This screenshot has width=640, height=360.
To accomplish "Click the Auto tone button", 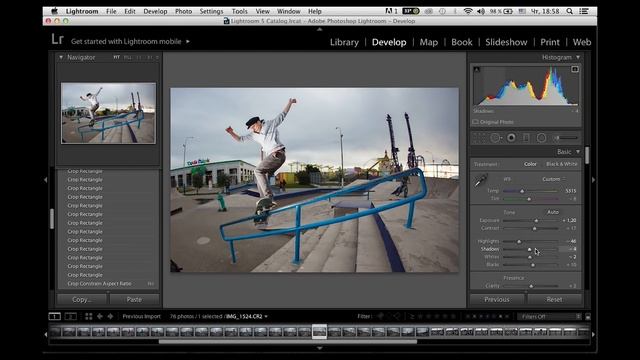I will [x=553, y=212].
